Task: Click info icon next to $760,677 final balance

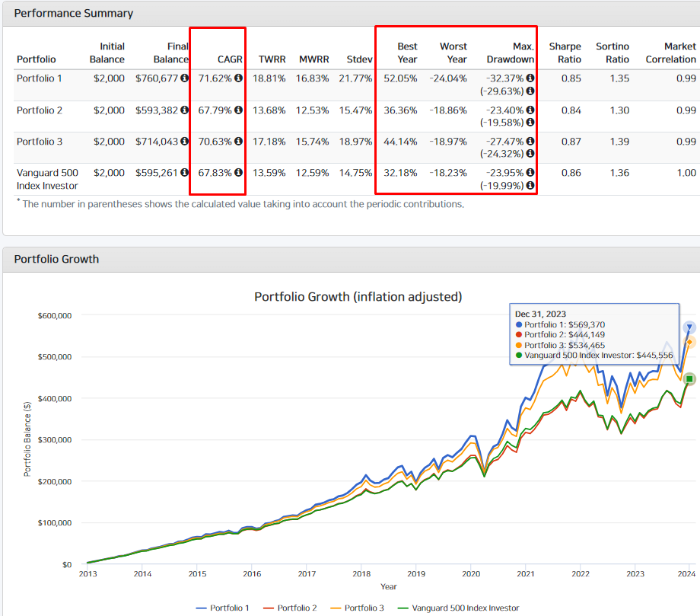Action: (184, 78)
